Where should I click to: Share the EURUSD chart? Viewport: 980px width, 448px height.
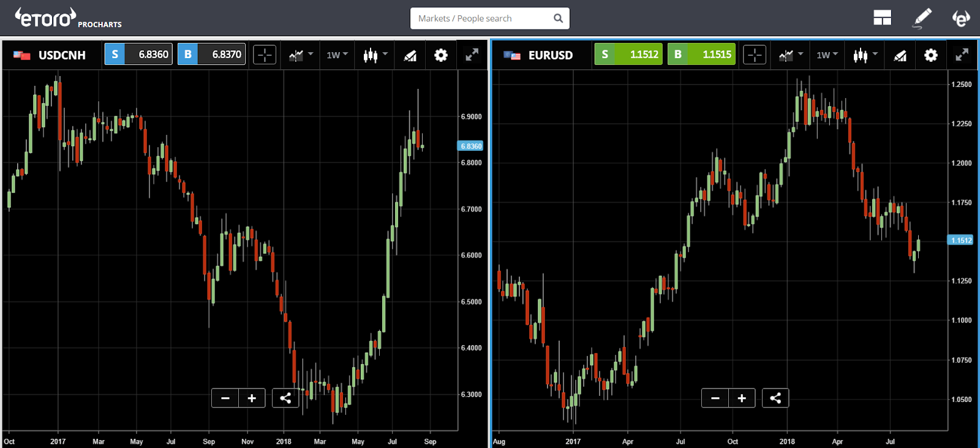775,398
